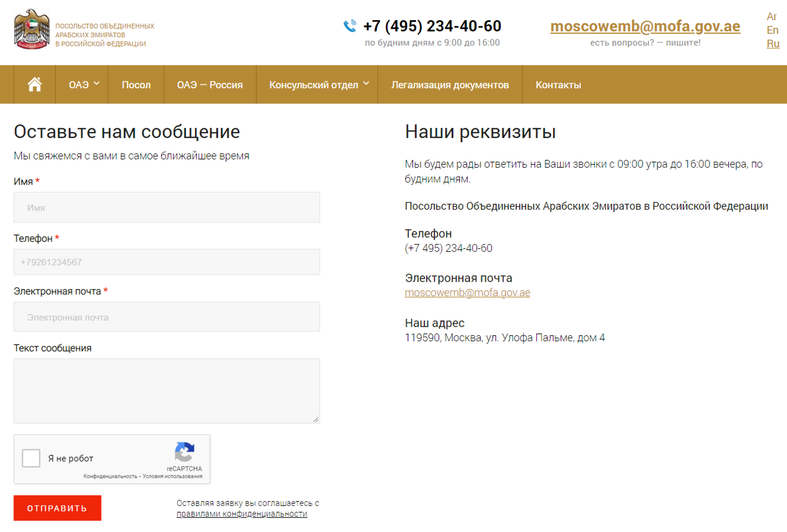This screenshot has height=532, width=787.
Task: Click 'есть вопросы? — пишите!' text
Action: [645, 43]
